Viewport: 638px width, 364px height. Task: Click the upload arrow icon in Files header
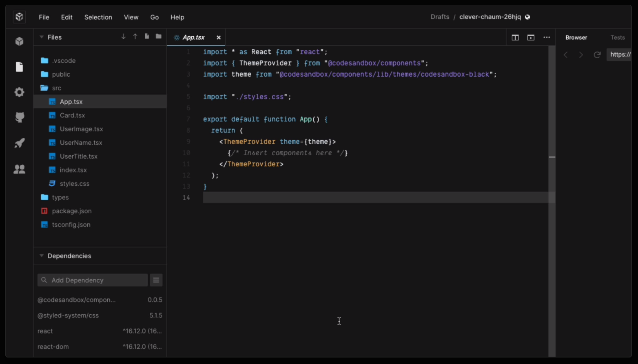135,37
